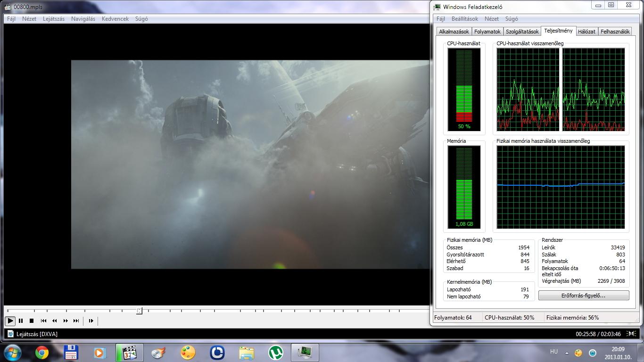Click the Szabad value 16

527,268
